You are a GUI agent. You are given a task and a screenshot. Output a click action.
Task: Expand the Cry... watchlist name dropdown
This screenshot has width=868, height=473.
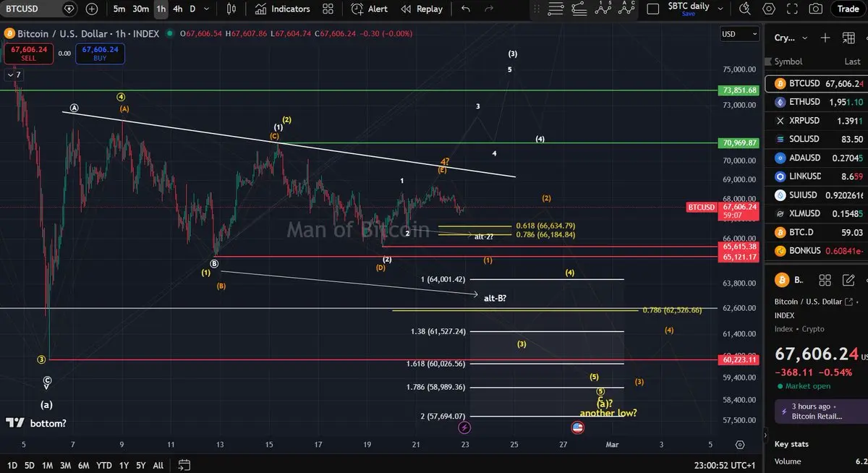791,38
